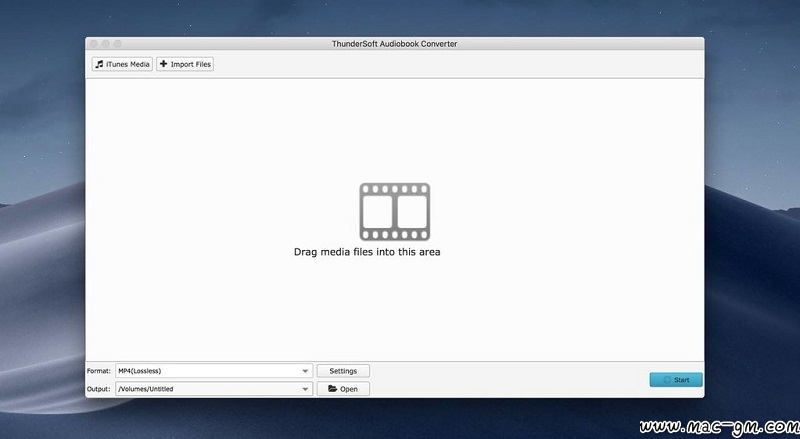Expand the Output path dropdown arrow
Viewport: 800px width, 439px height.
pos(305,389)
